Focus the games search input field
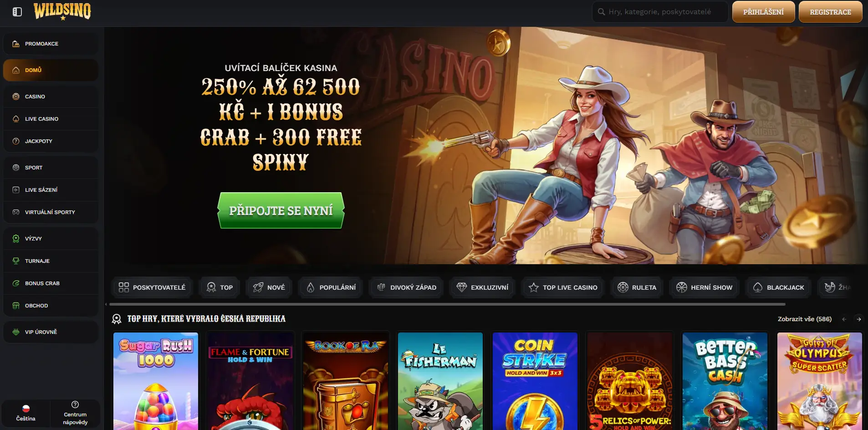The width and height of the screenshot is (868, 430). coord(659,12)
